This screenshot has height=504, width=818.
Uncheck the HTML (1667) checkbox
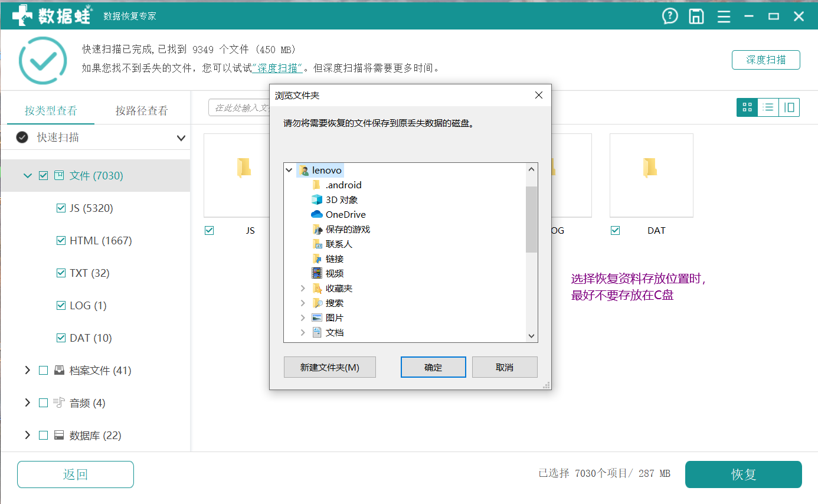pyautogui.click(x=61, y=240)
